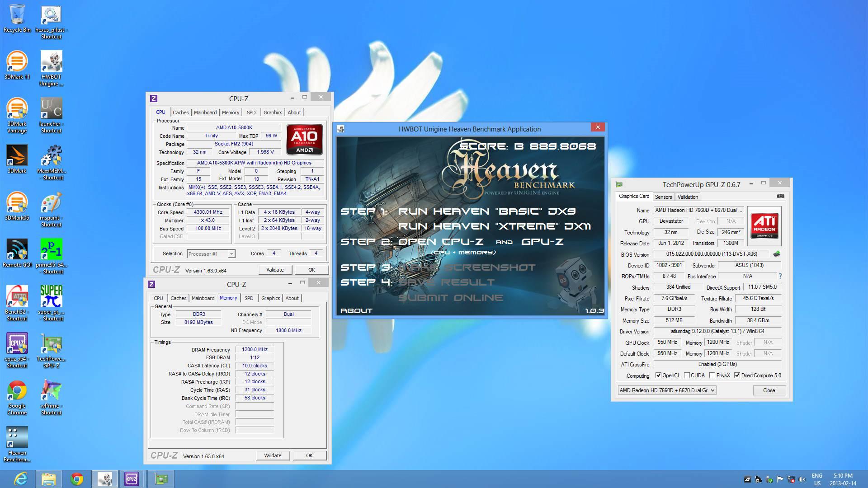
Task: Open the Action Center flag icon
Action: [780, 479]
